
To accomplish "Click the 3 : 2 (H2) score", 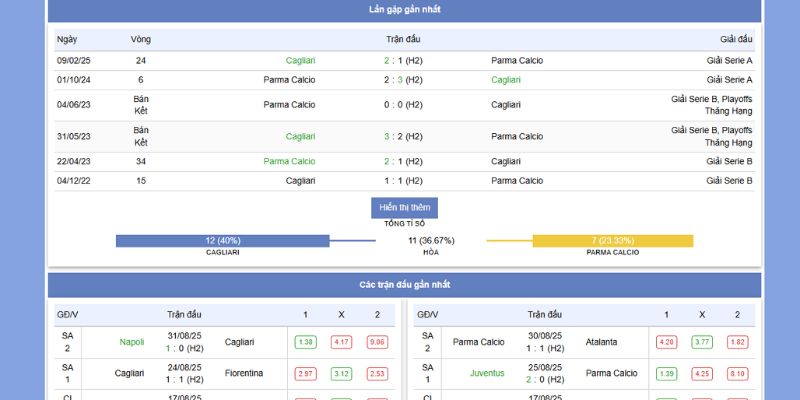I will point(404,137).
